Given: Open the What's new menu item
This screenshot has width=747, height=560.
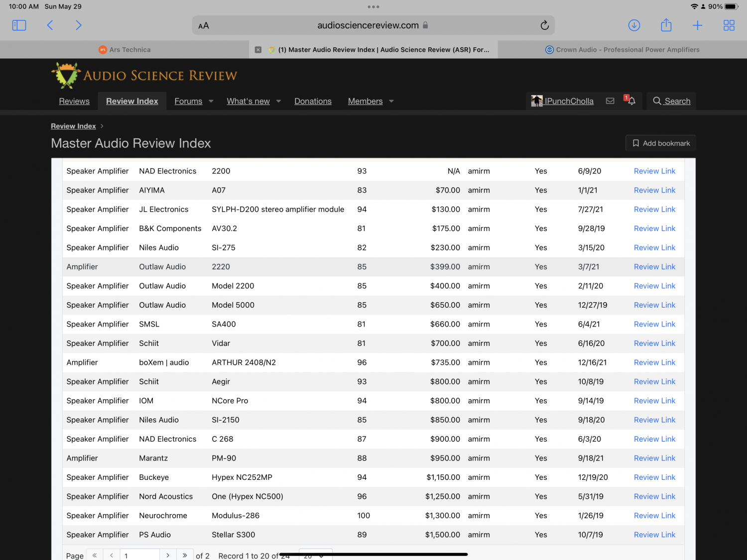Looking at the screenshot, I should pos(249,101).
